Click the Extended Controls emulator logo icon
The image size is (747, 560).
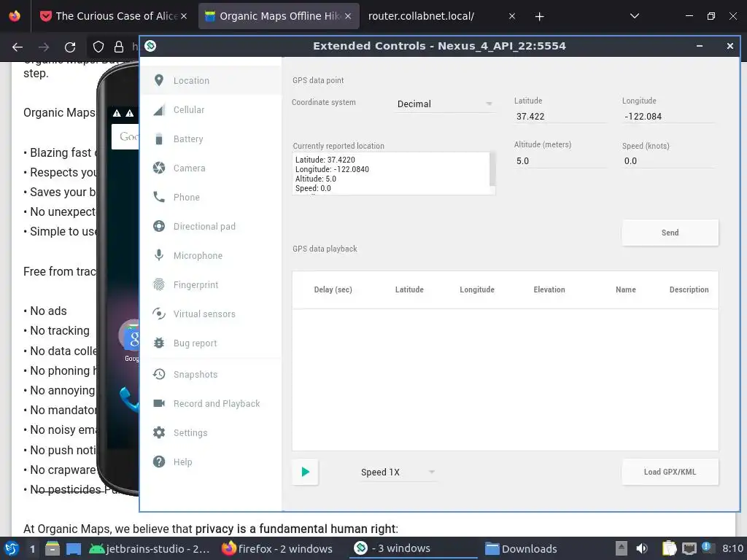(150, 46)
